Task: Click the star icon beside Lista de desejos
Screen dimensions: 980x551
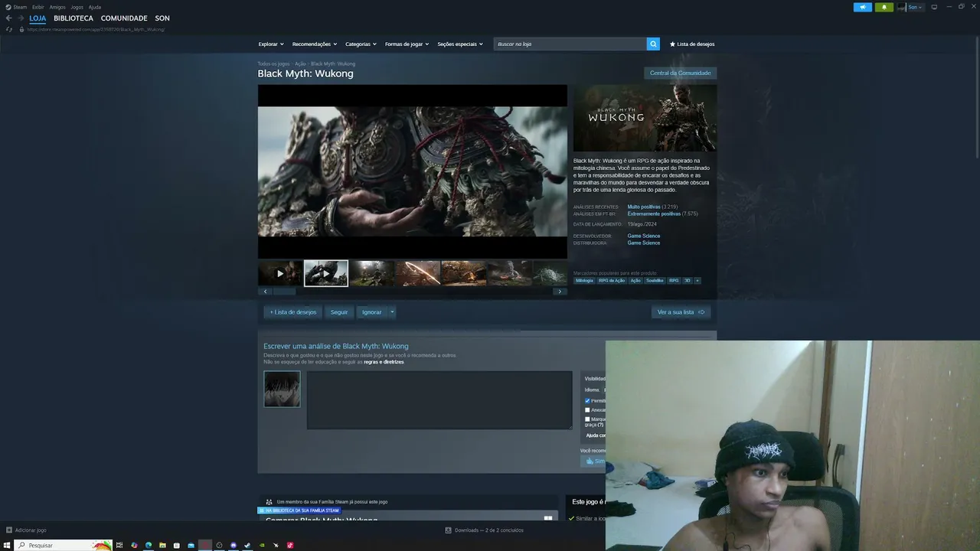Action: point(672,44)
